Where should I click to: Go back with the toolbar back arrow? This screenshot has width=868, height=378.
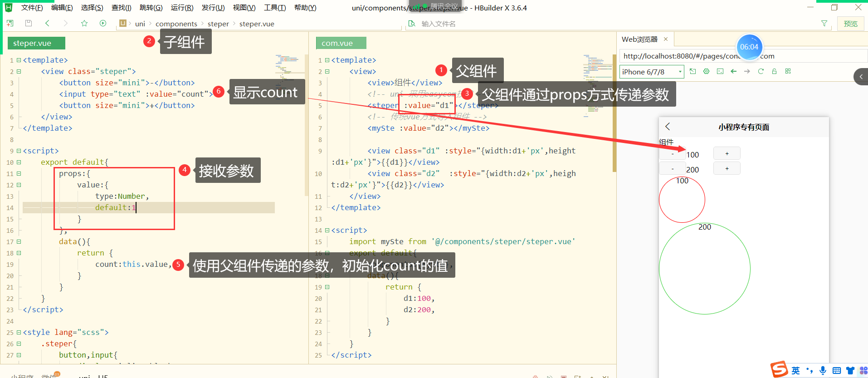47,23
